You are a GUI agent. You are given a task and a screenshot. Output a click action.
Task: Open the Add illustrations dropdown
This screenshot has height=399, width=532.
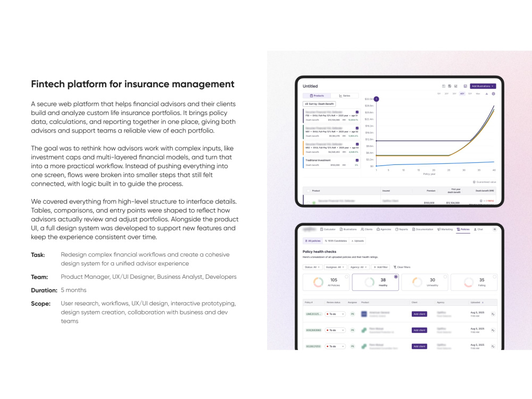coord(483,86)
